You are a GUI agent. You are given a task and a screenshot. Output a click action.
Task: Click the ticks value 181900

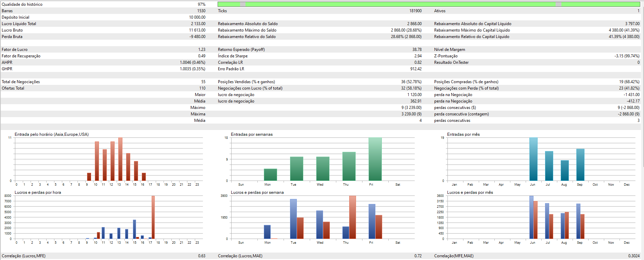(416, 11)
